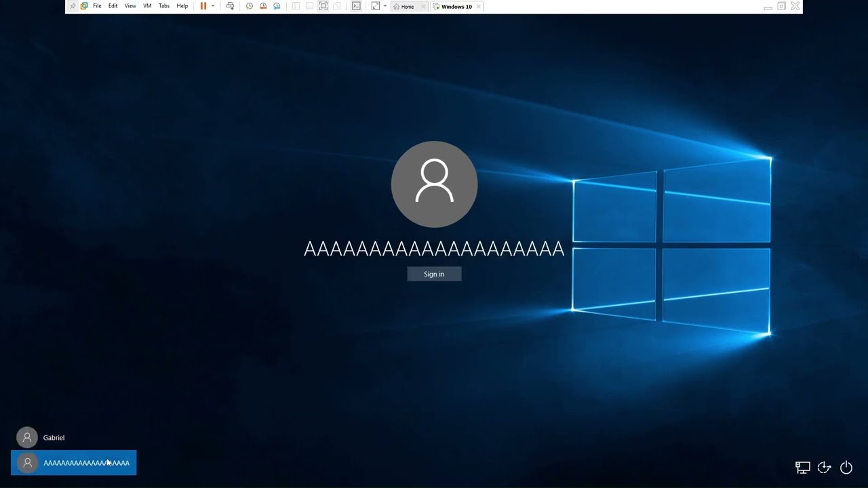
Task: Revert to snapshot using the orange arrow clock
Action: (263, 6)
